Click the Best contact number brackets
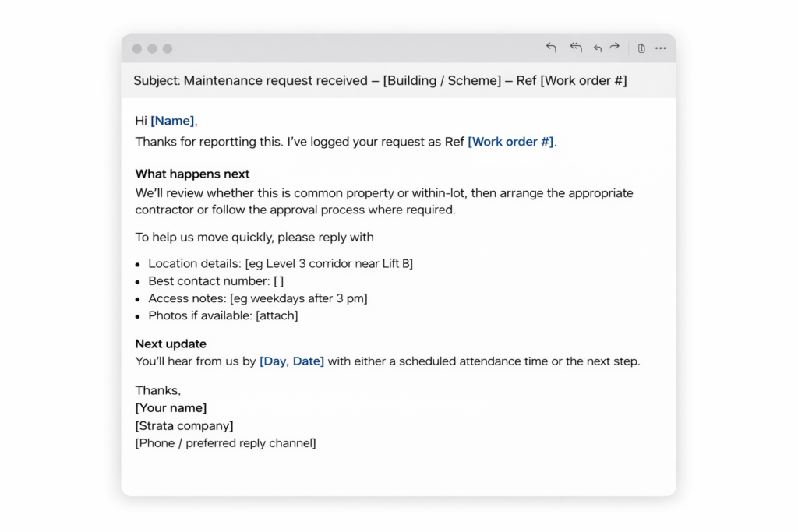This screenshot has width=798, height=532. [x=278, y=281]
